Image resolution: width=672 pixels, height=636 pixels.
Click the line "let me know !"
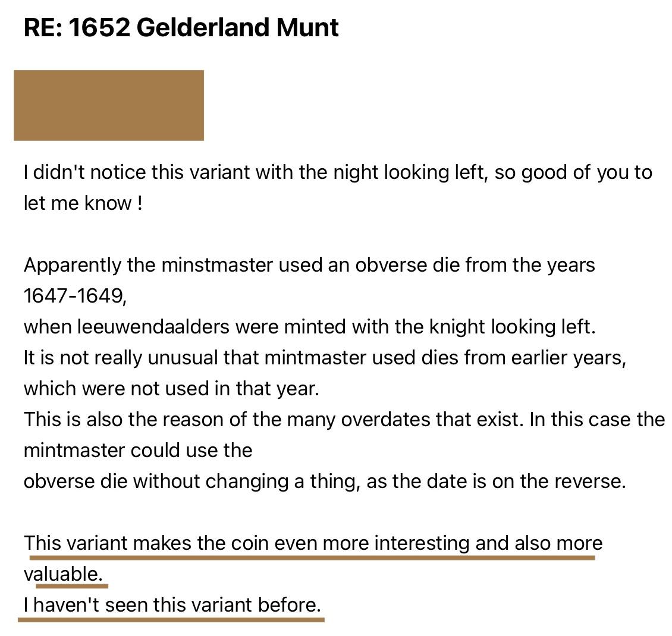point(83,203)
